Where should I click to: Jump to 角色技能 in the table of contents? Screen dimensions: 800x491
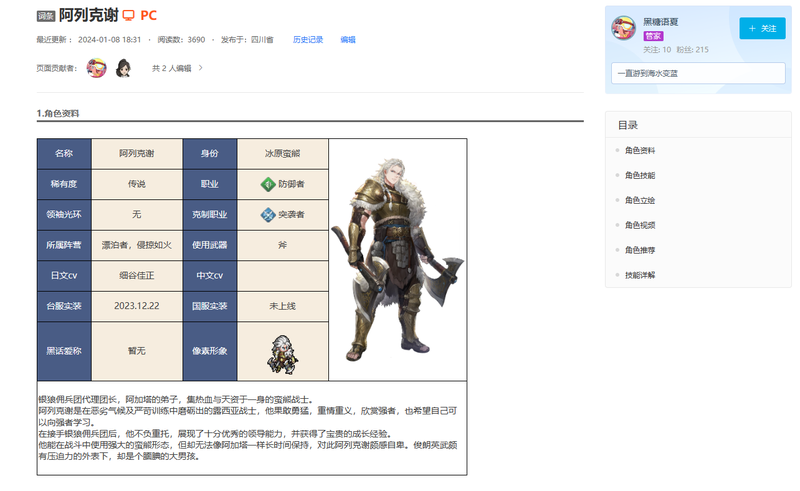[x=639, y=175]
